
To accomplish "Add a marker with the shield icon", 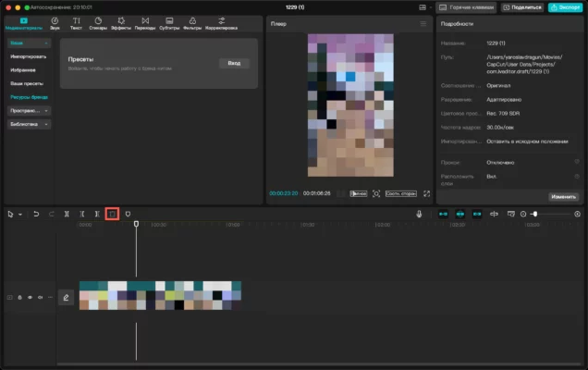I will click(x=128, y=214).
